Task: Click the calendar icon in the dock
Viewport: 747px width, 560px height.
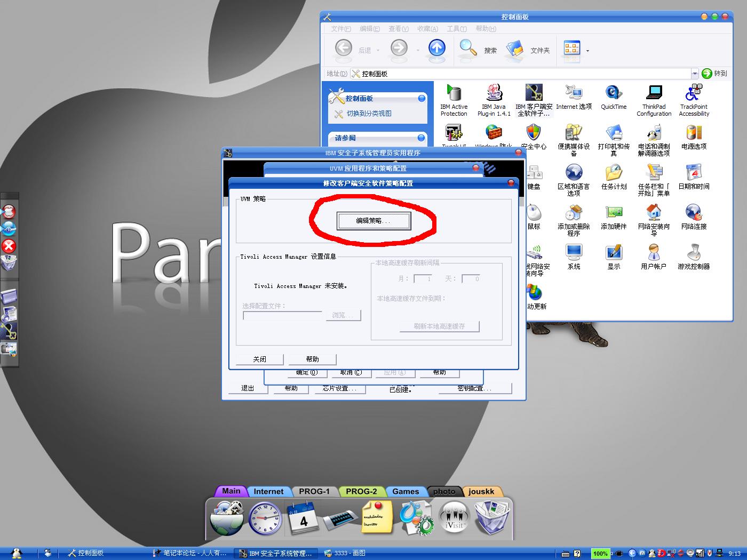Action: point(304,518)
